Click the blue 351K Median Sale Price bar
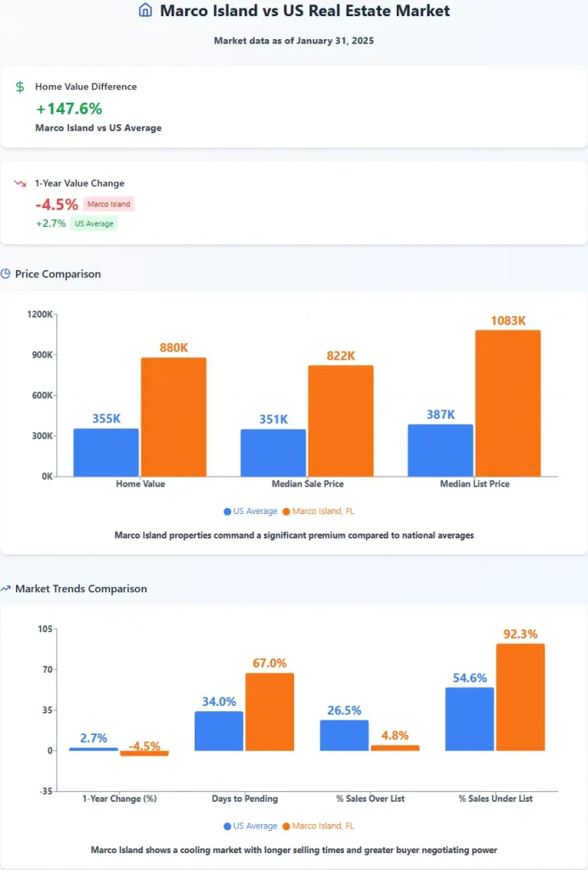The height and width of the screenshot is (870, 588). point(273,452)
